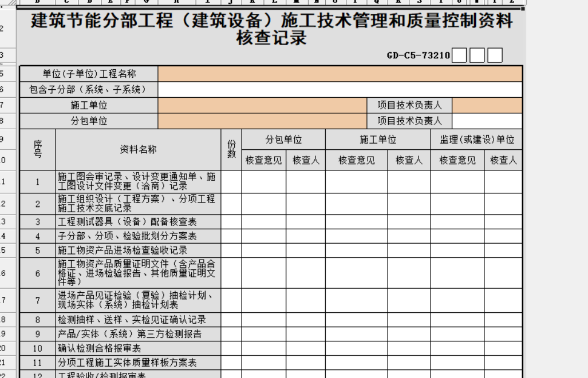Click spreadsheet row header 5
This screenshot has height=378, width=588.
coord(7,74)
